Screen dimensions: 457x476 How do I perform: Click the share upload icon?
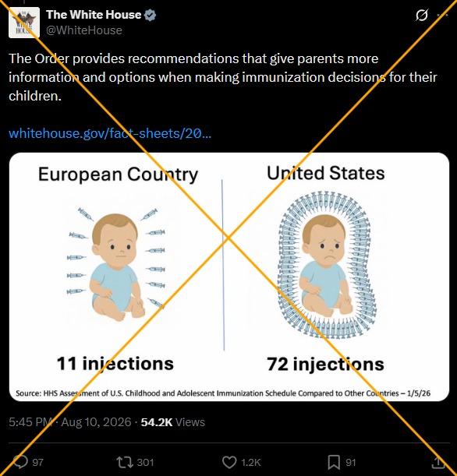tap(438, 462)
